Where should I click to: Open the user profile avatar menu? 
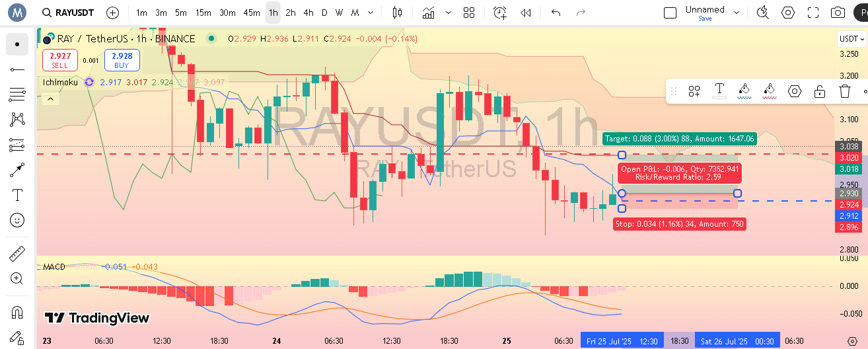pyautogui.click(x=17, y=13)
